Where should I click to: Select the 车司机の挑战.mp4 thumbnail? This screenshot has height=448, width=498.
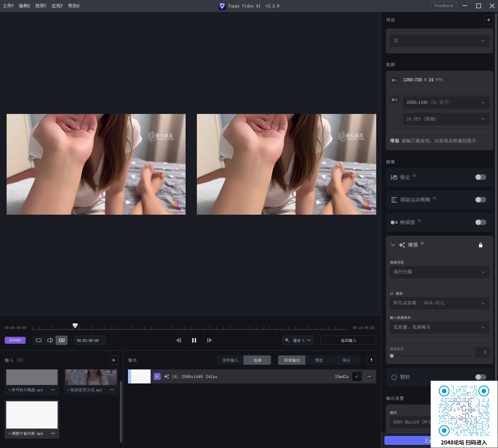[x=32, y=377]
